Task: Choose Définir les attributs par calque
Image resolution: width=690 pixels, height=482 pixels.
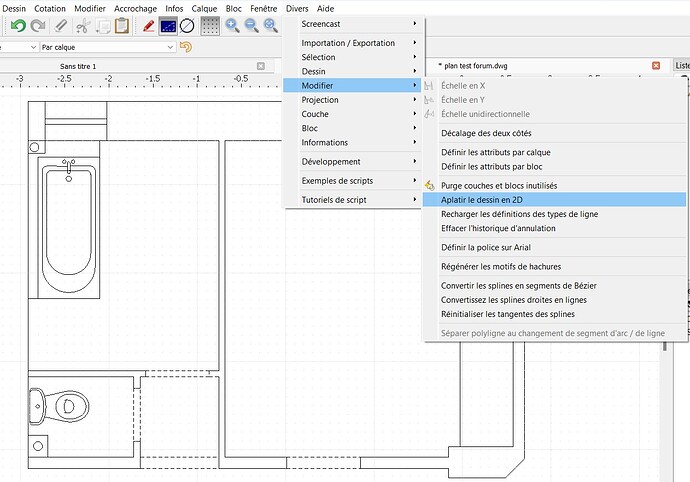Action: 554,152
